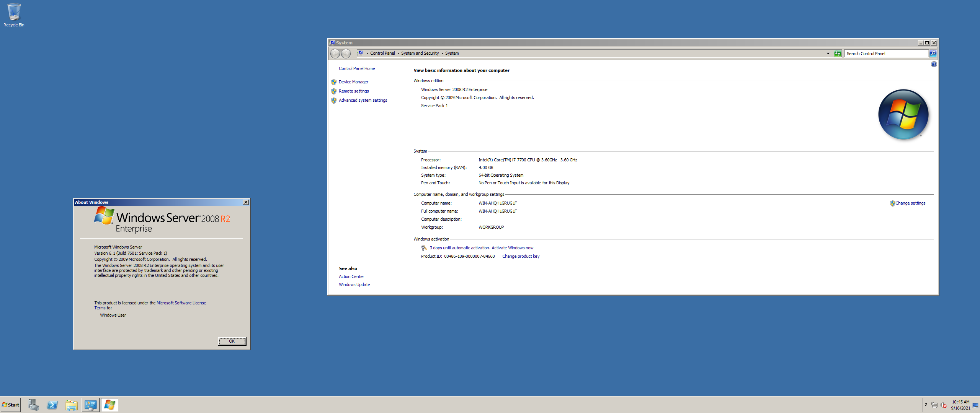The height and width of the screenshot is (413, 980).
Task: Expand dropdown arrow after System and Security
Action: coord(442,54)
